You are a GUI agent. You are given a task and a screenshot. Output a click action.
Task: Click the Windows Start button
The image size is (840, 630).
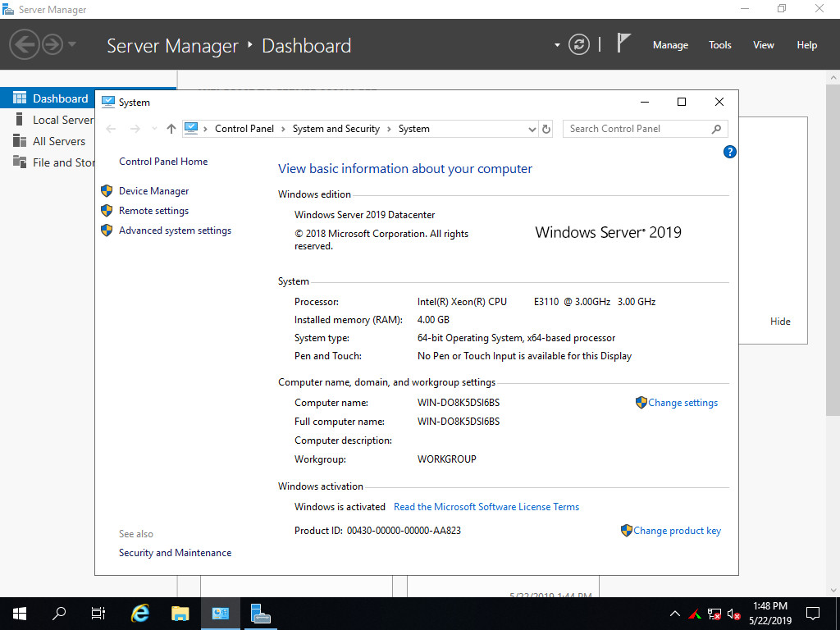(19, 614)
